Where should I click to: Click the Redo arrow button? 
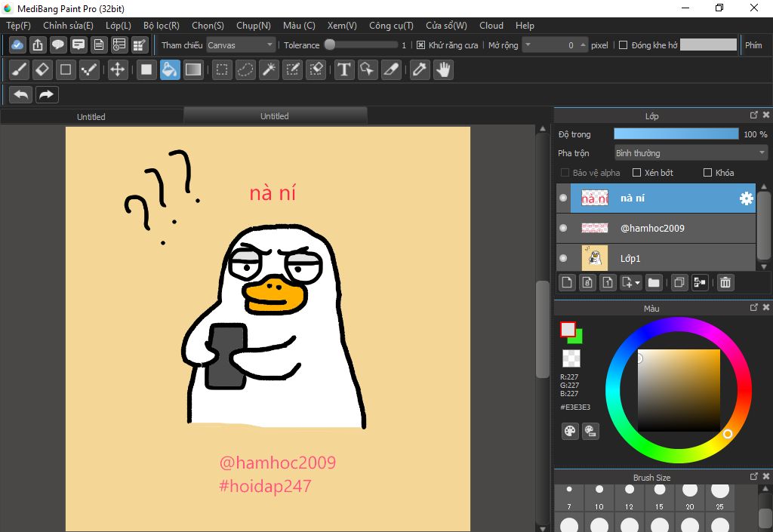[47, 94]
